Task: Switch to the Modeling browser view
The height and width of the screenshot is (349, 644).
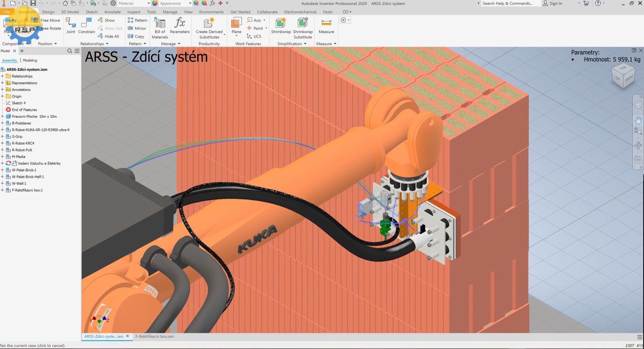Action: (x=30, y=60)
